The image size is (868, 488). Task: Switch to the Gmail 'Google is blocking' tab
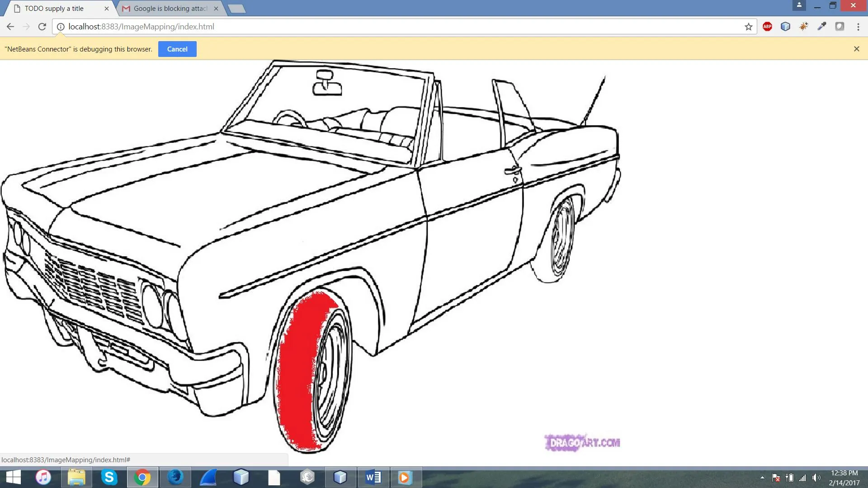(170, 9)
